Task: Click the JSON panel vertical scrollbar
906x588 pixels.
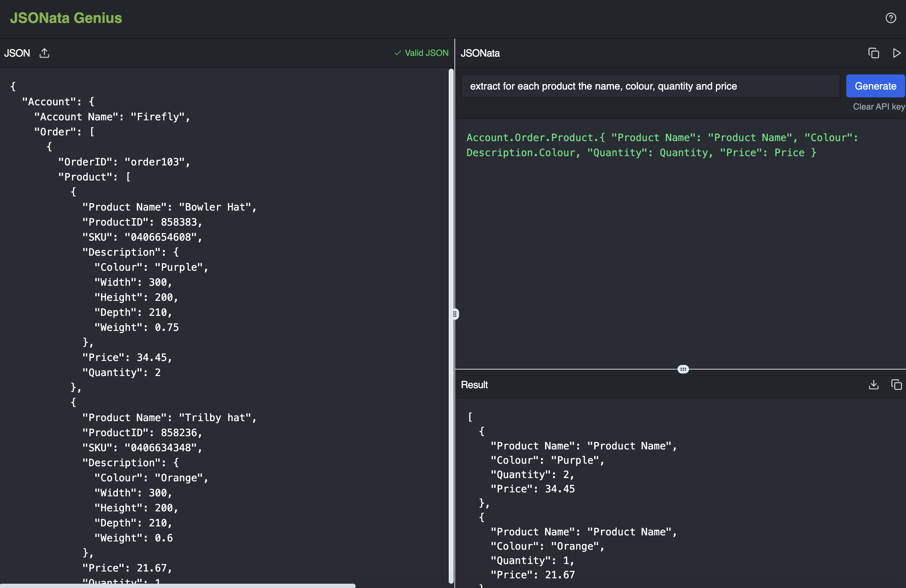Action: pos(451,326)
